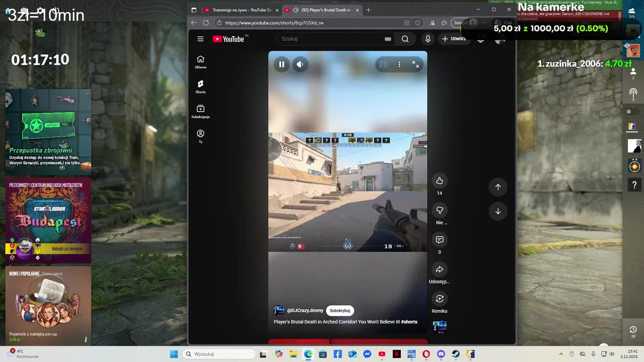Screen dimensions: 644x362
Task: Open recent players clock icon labeled 28
Action: [x=633, y=332]
